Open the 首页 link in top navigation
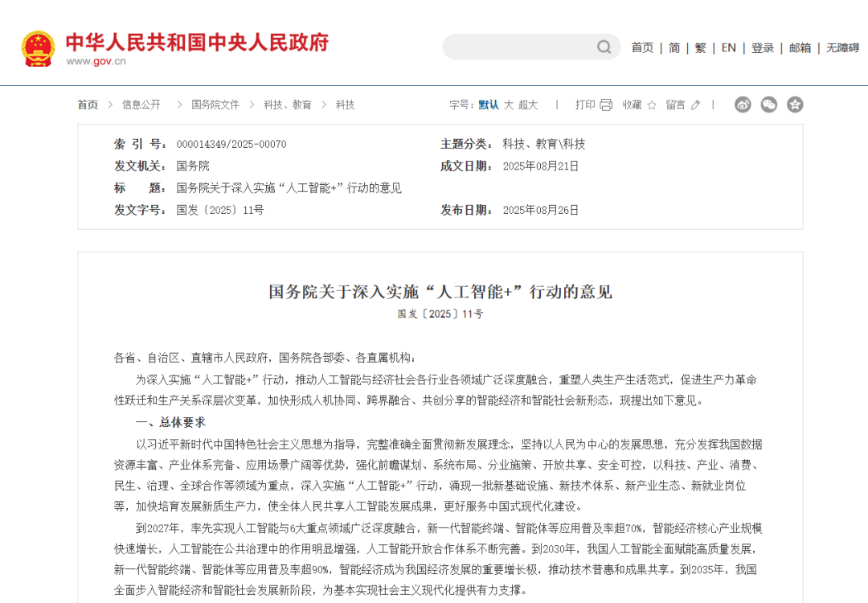 tap(642, 48)
